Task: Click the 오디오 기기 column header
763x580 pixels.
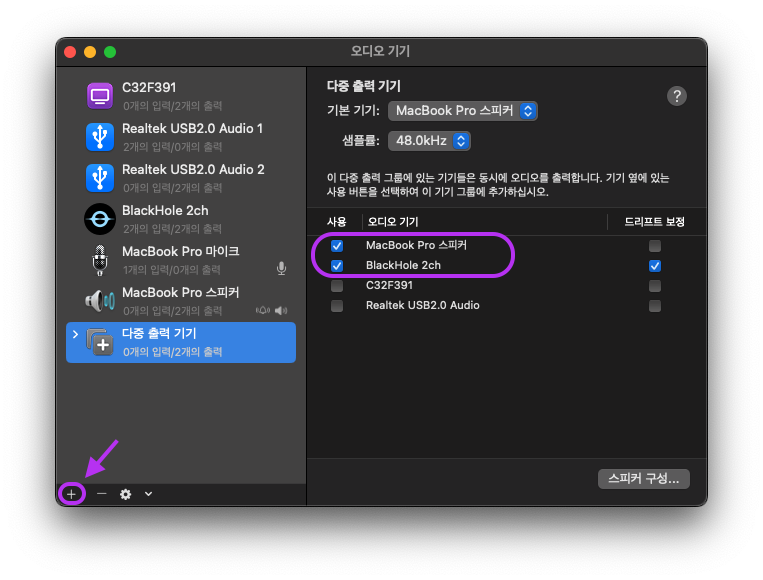Action: [x=393, y=221]
